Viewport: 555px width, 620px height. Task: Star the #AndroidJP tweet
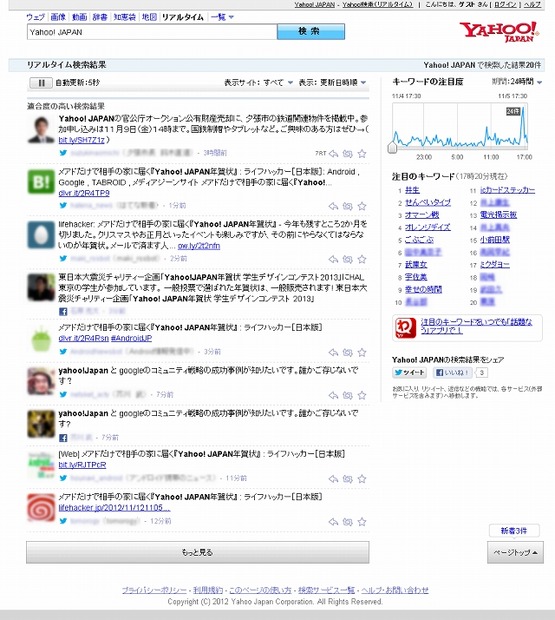(362, 352)
